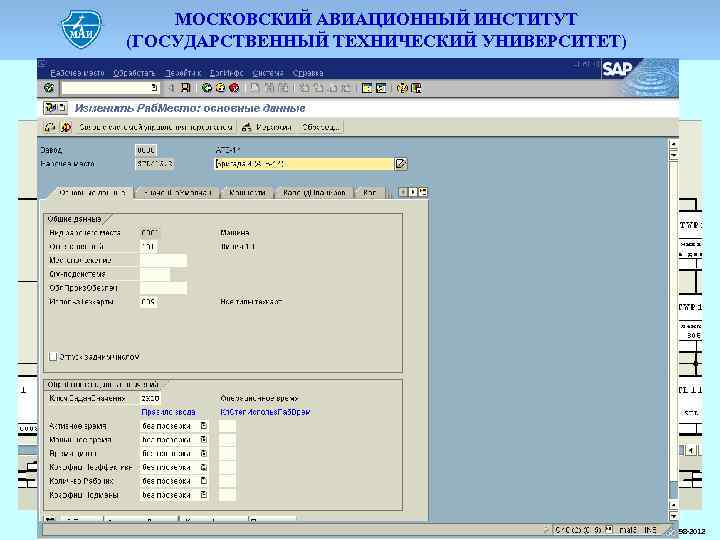Click the 'QDR-подсистема' input field

[x=155, y=274]
